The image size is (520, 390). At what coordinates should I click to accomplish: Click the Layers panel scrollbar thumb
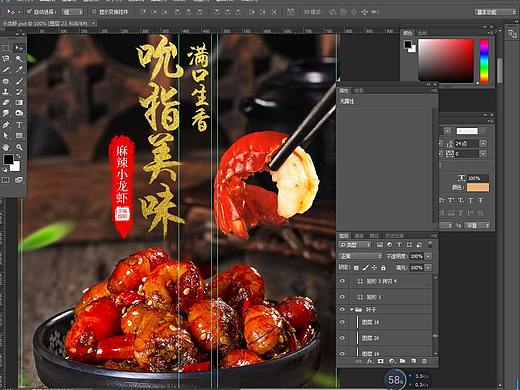(x=435, y=336)
